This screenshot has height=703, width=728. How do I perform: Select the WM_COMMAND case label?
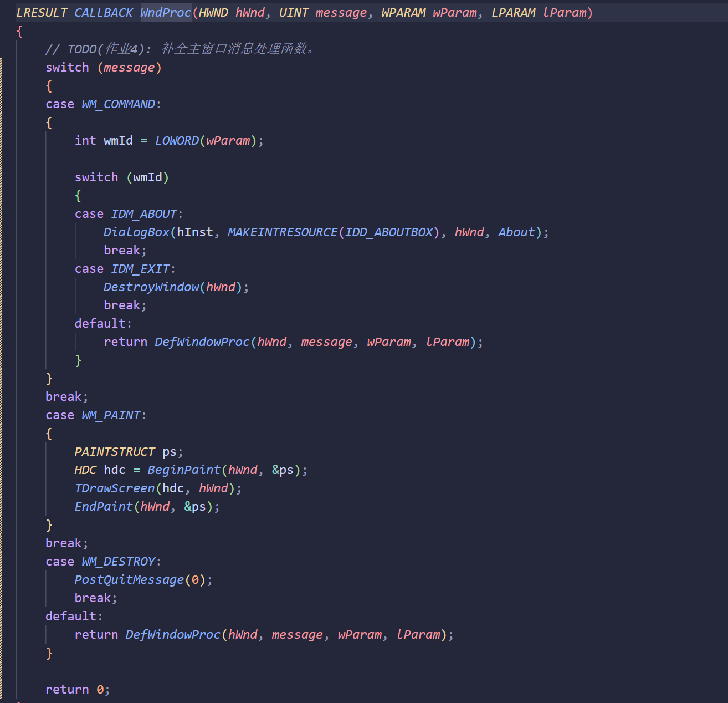pos(118,104)
